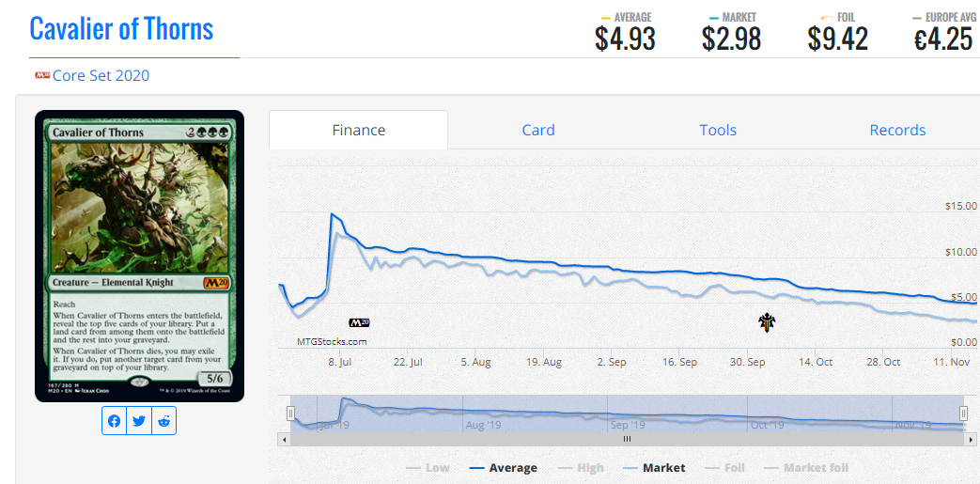Toggle the Low price series

tap(428, 468)
